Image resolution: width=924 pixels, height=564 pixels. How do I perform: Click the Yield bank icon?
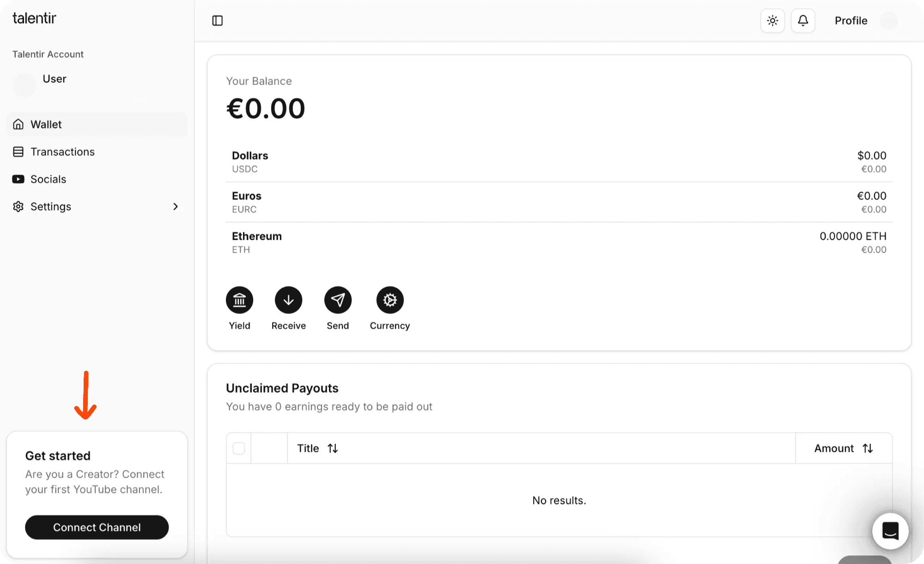(239, 300)
